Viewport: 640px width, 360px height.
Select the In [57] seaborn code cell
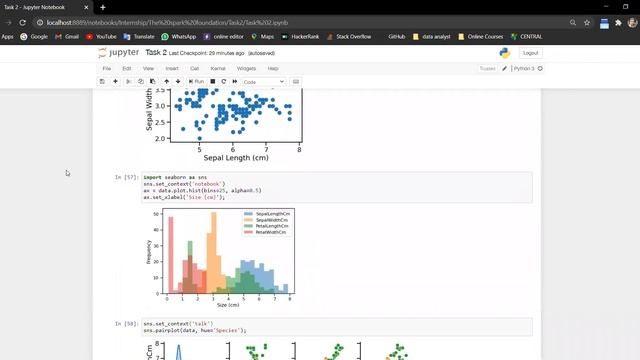[337, 187]
